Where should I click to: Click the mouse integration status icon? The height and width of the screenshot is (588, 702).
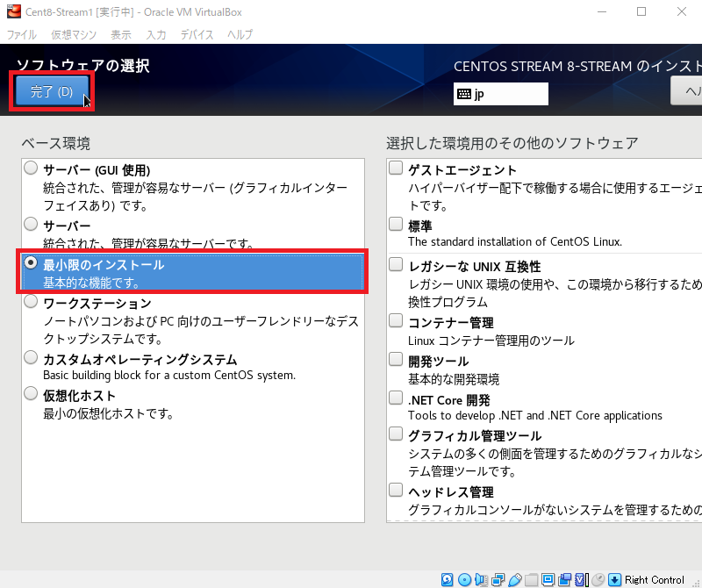(598, 579)
